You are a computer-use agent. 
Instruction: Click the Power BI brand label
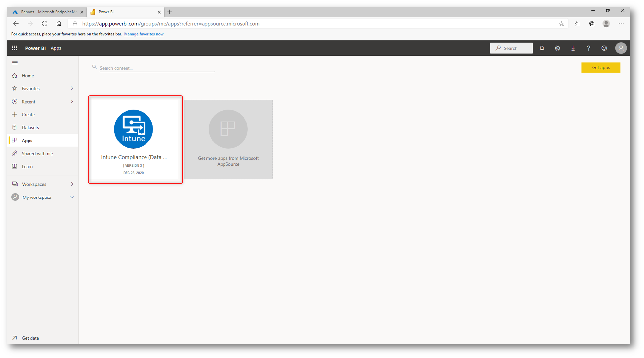pyautogui.click(x=35, y=48)
